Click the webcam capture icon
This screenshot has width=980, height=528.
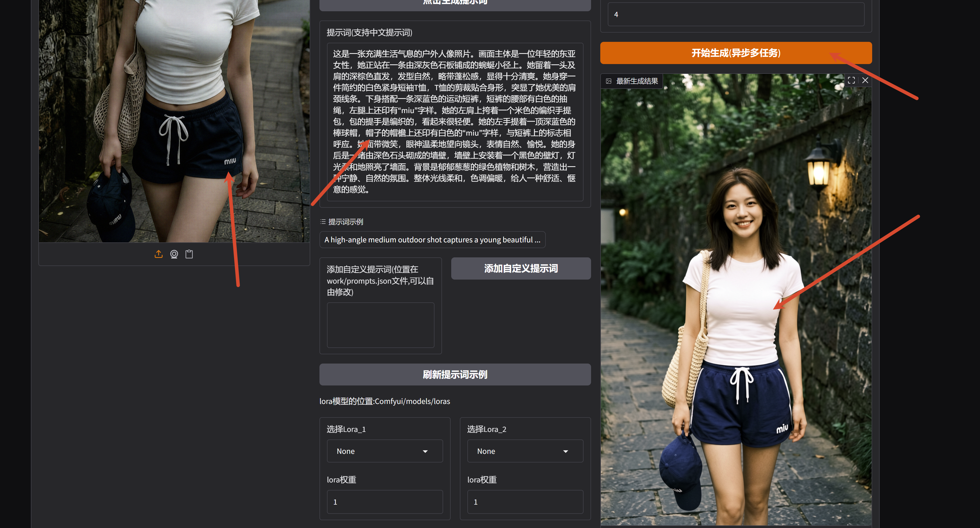tap(174, 254)
